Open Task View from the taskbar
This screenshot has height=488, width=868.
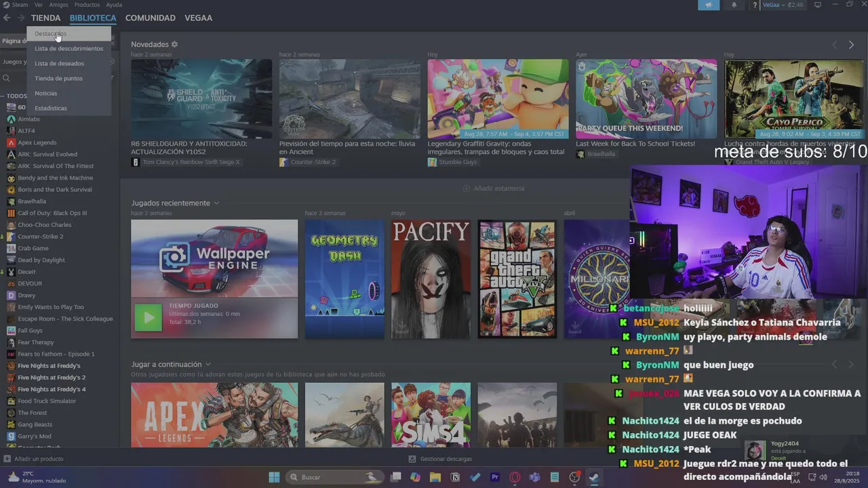(395, 477)
